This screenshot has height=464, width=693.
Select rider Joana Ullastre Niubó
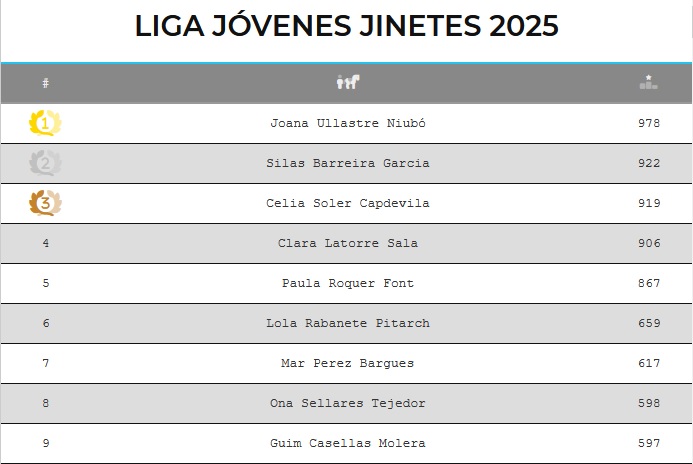pyautogui.click(x=348, y=123)
